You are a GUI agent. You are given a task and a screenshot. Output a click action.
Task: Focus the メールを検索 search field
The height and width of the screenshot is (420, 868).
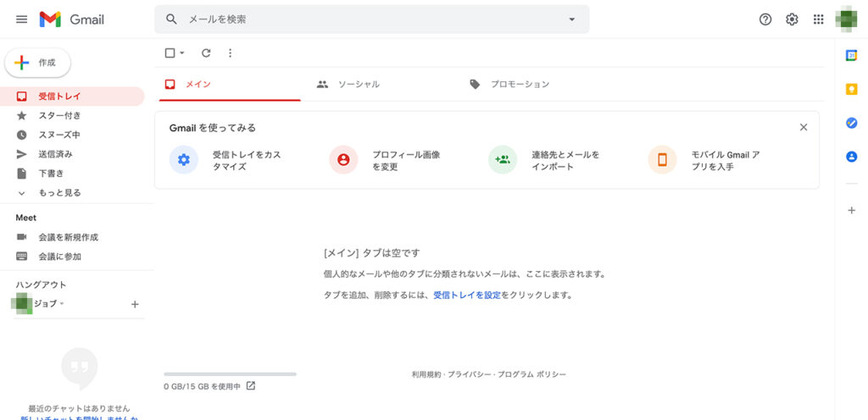coord(372,19)
